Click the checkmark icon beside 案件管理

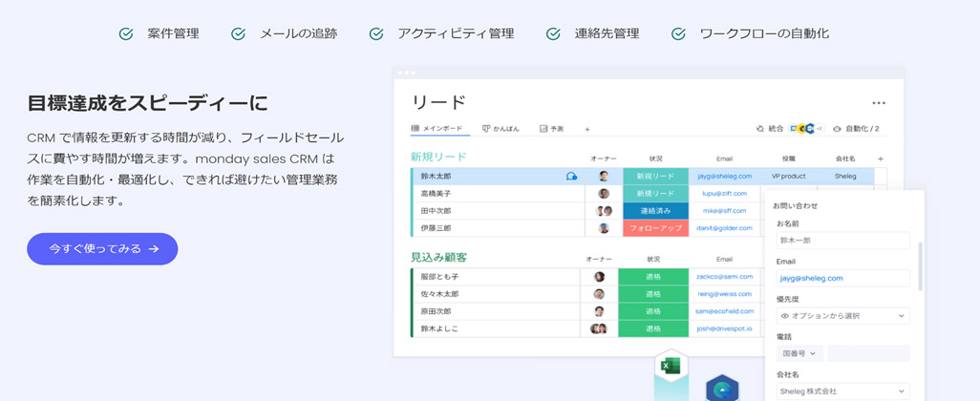[126, 33]
